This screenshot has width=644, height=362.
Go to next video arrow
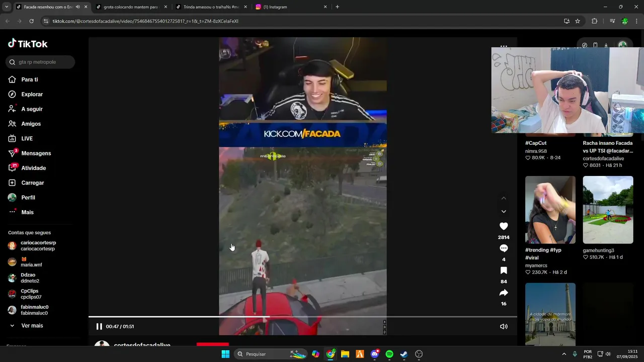(x=504, y=212)
